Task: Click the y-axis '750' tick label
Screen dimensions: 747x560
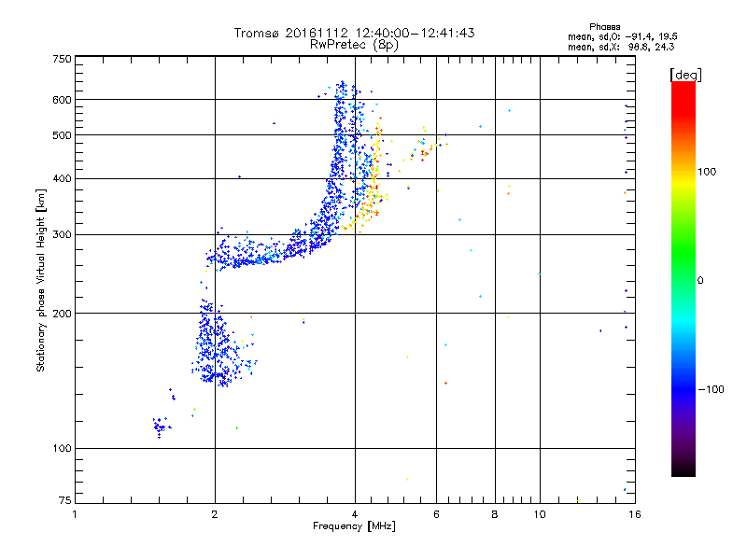Action: pos(62,59)
